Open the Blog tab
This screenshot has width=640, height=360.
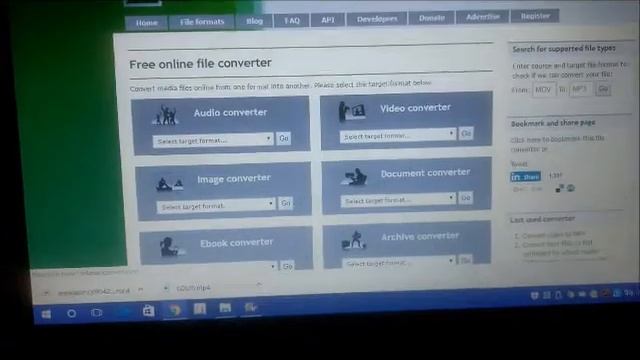254,21
